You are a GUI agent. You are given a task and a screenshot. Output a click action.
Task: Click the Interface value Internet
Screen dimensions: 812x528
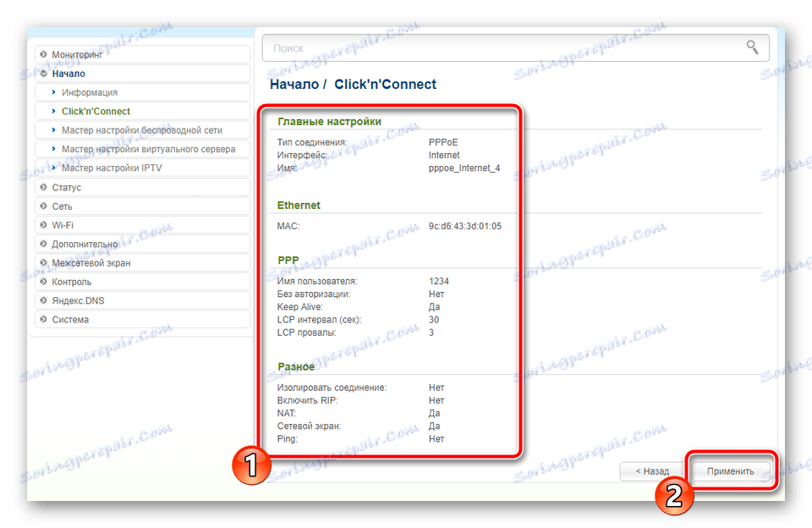click(x=444, y=155)
